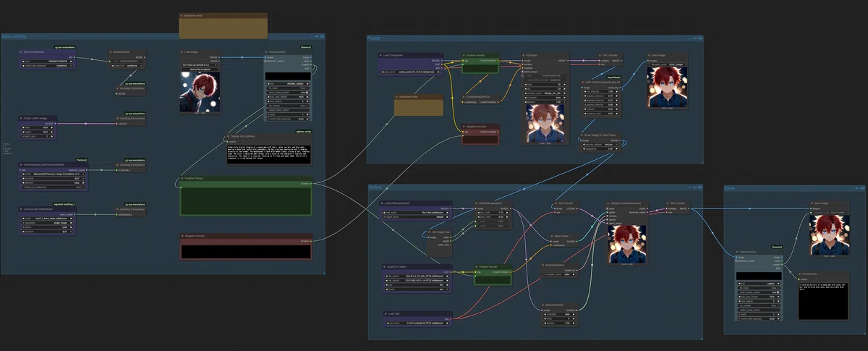This screenshot has width=868, height=351.
Task: Toggle fill_mask in Base setting Florence2Run
Action: [x=288, y=88]
